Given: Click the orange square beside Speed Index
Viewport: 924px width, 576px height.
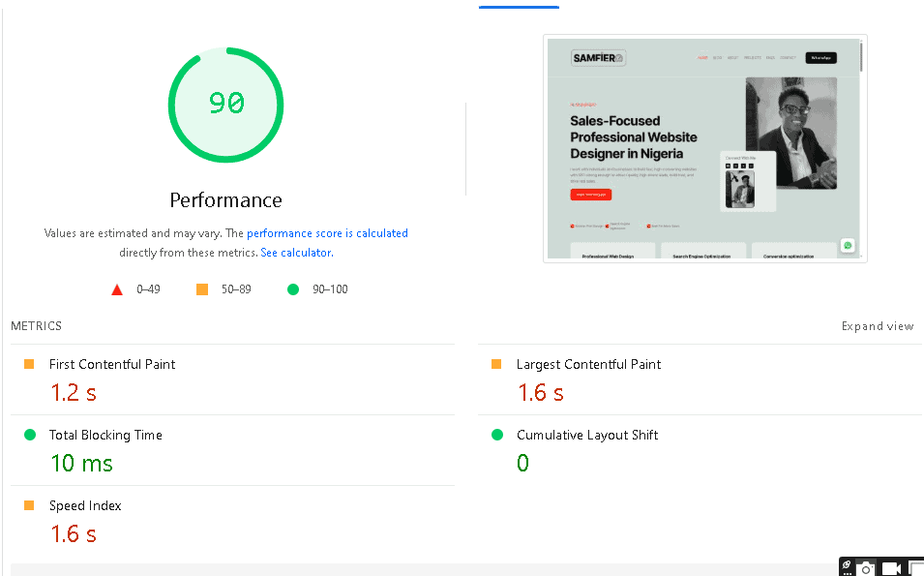Looking at the screenshot, I should [x=29, y=505].
